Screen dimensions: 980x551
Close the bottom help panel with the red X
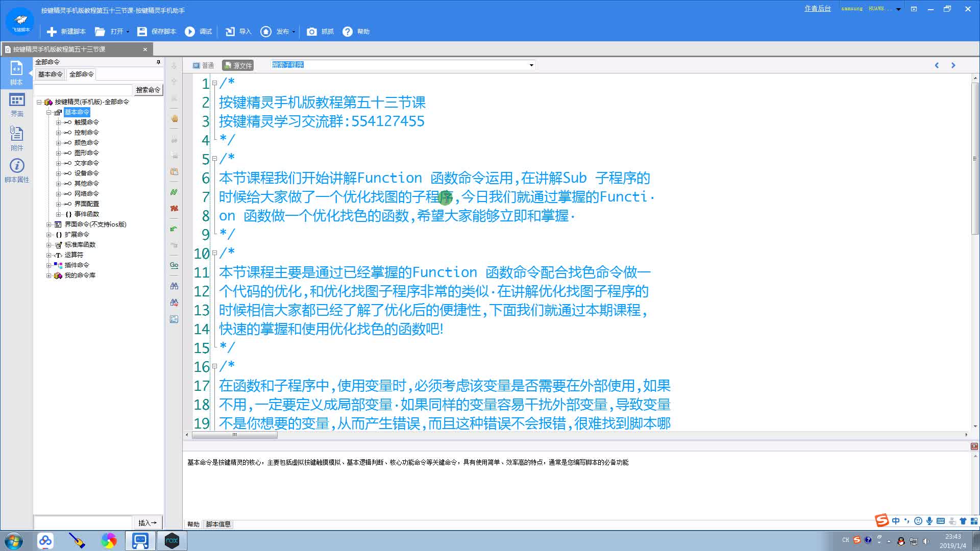tap(974, 446)
